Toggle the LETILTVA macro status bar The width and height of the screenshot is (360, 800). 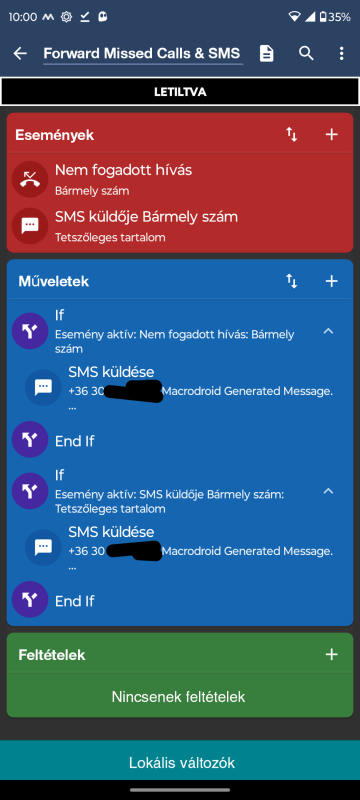click(180, 92)
